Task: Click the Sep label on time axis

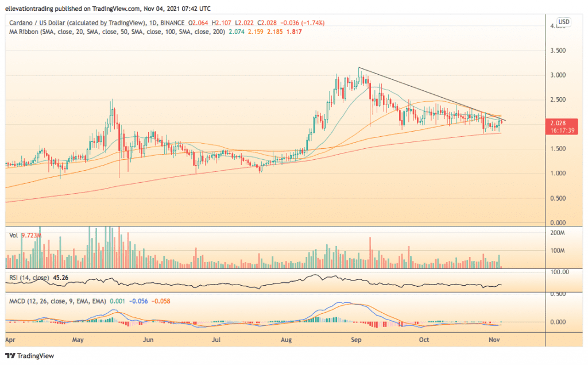Action: [x=356, y=340]
